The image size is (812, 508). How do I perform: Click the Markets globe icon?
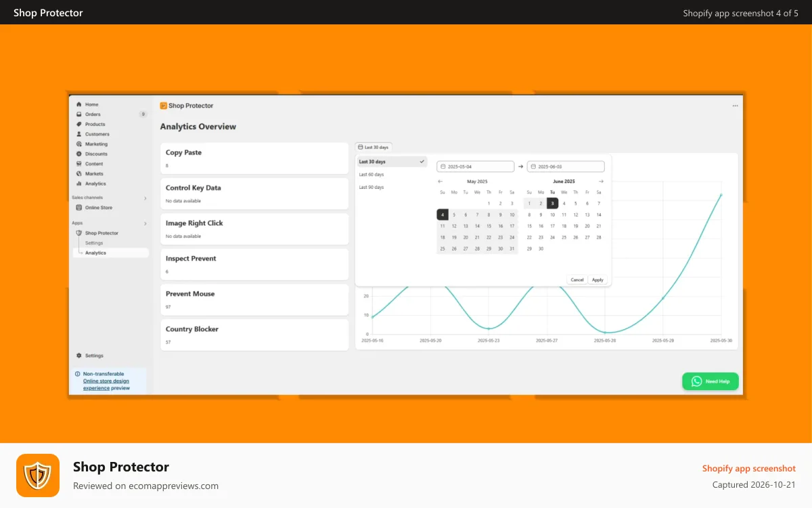(79, 173)
